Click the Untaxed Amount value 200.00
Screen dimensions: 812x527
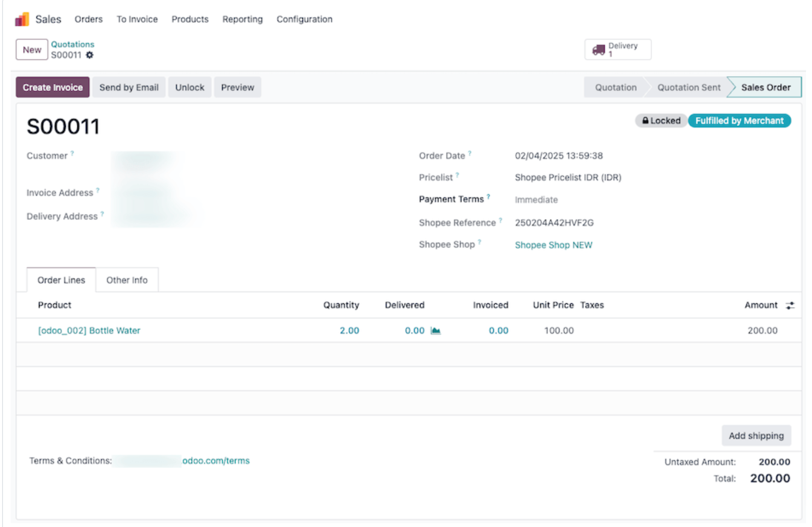click(x=774, y=462)
